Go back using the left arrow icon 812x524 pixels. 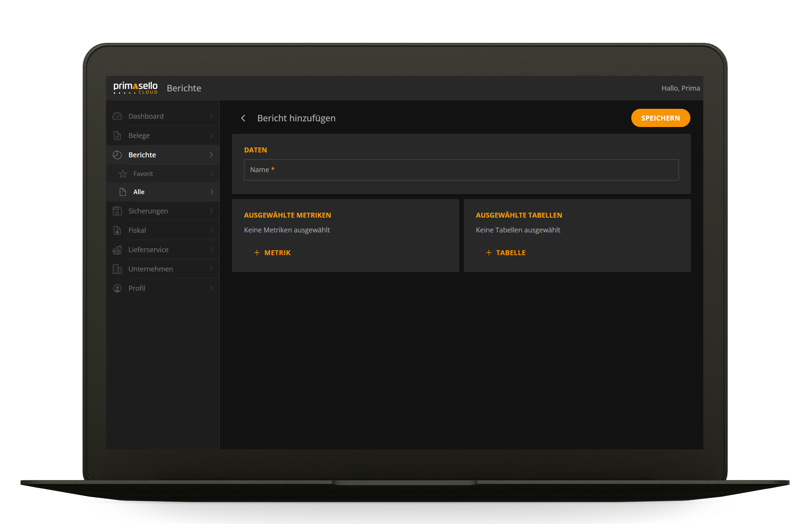pos(243,118)
